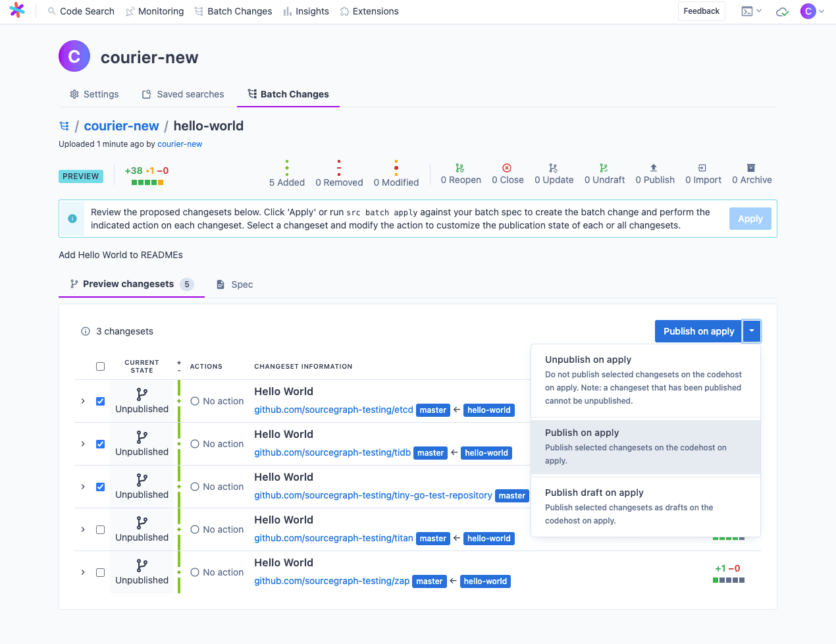Open the github.com/sourcegraph-testing/tidb link

point(332,452)
